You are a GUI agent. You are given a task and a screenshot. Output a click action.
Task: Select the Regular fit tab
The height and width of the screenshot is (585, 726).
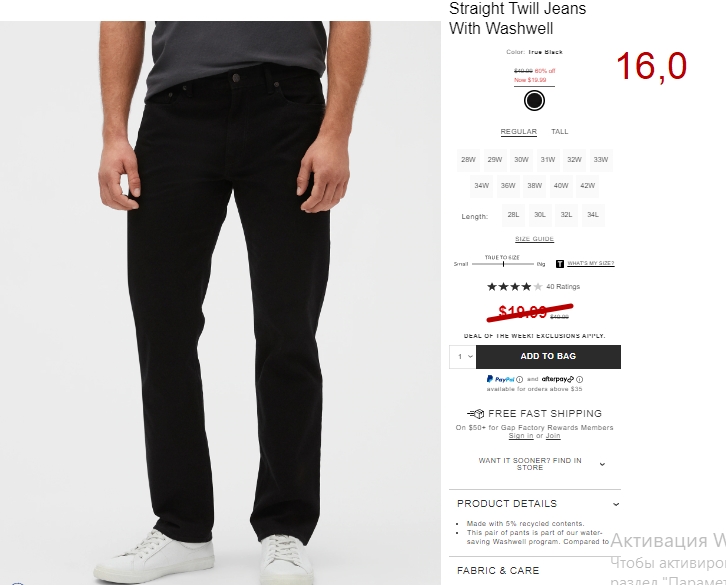[x=519, y=132]
